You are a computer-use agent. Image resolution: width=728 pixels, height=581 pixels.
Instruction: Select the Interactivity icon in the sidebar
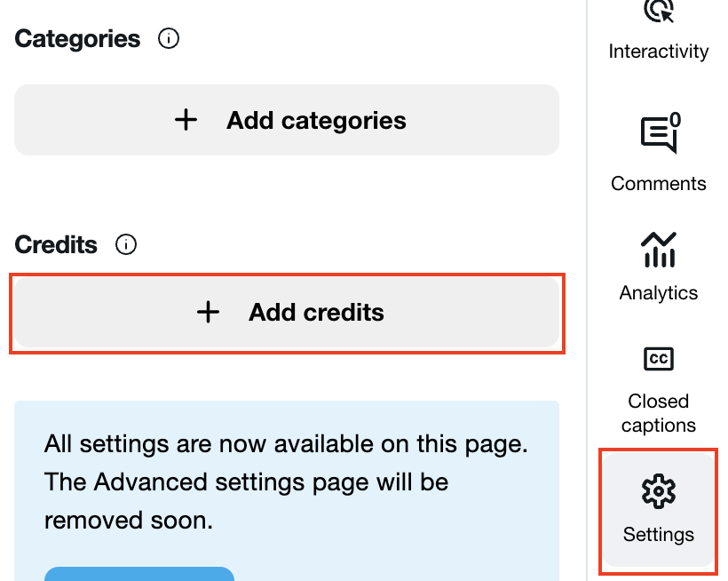(x=658, y=12)
